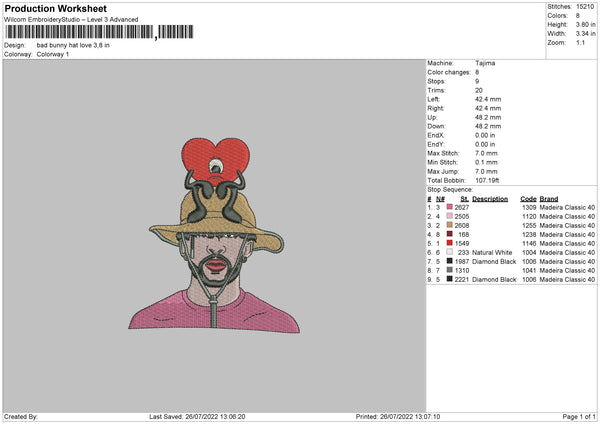The height and width of the screenshot is (424, 600).
Task: Click 'Diamond Black' description in row 7
Action: coord(494,262)
